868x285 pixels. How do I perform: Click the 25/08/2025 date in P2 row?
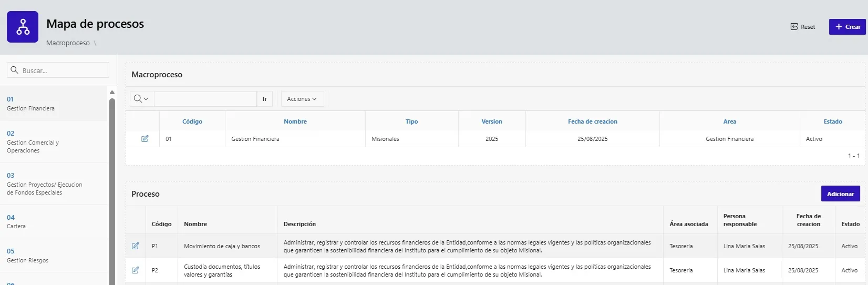[803, 270]
